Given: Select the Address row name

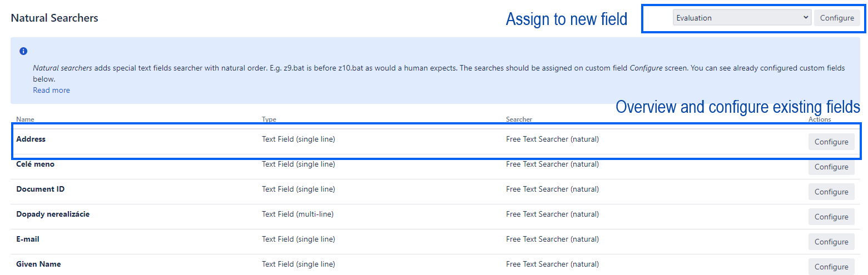Looking at the screenshot, I should coord(31,139).
